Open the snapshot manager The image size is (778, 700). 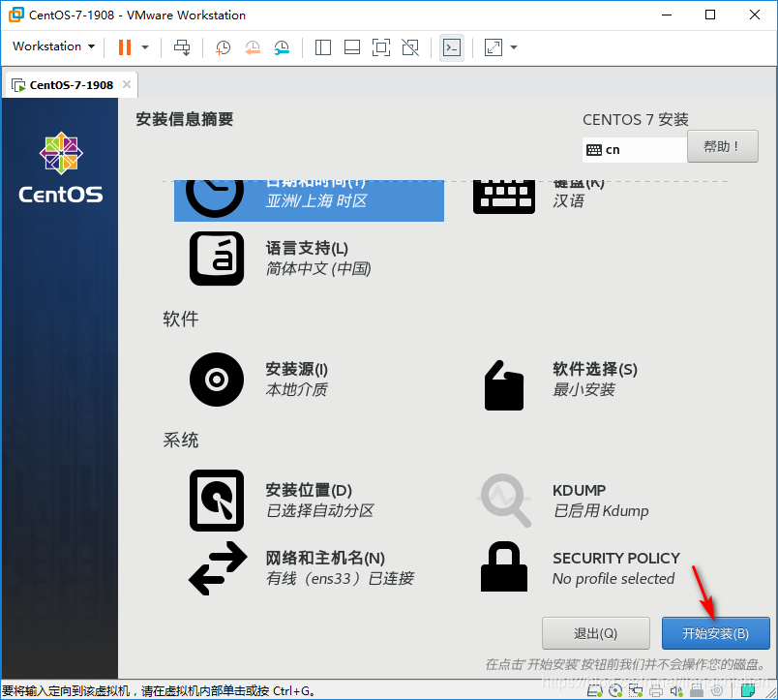click(284, 46)
